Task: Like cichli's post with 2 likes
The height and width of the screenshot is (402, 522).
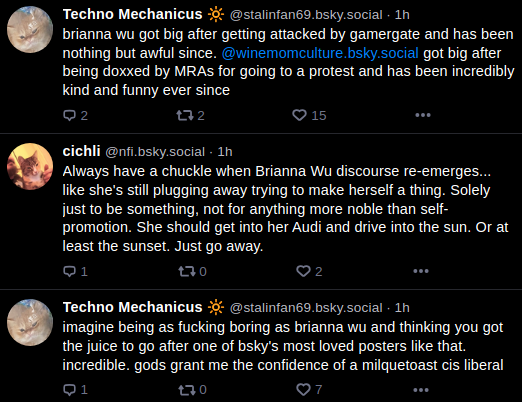Action: point(309,271)
